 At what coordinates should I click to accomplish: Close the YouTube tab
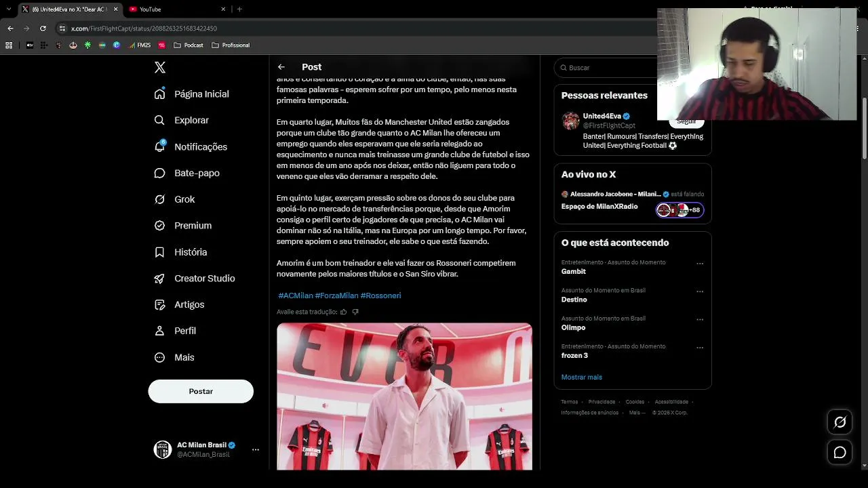[x=223, y=9]
